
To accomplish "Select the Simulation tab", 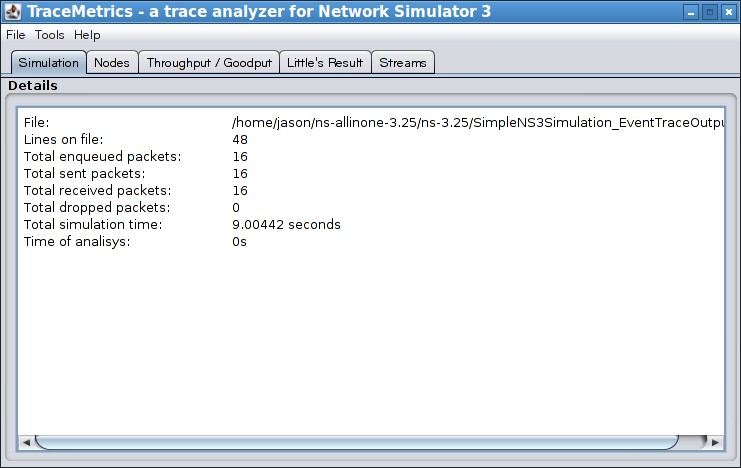I will pyautogui.click(x=49, y=62).
